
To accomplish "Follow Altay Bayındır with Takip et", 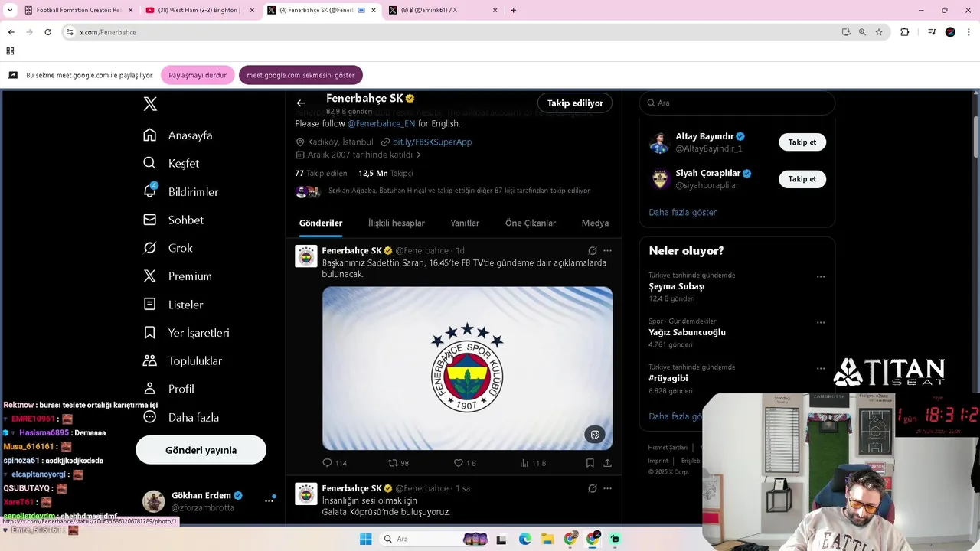I will point(802,142).
